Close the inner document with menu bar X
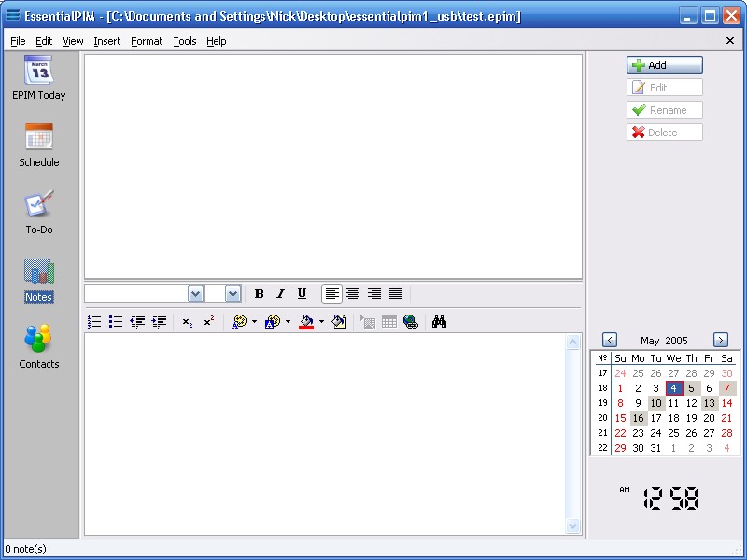 [730, 41]
